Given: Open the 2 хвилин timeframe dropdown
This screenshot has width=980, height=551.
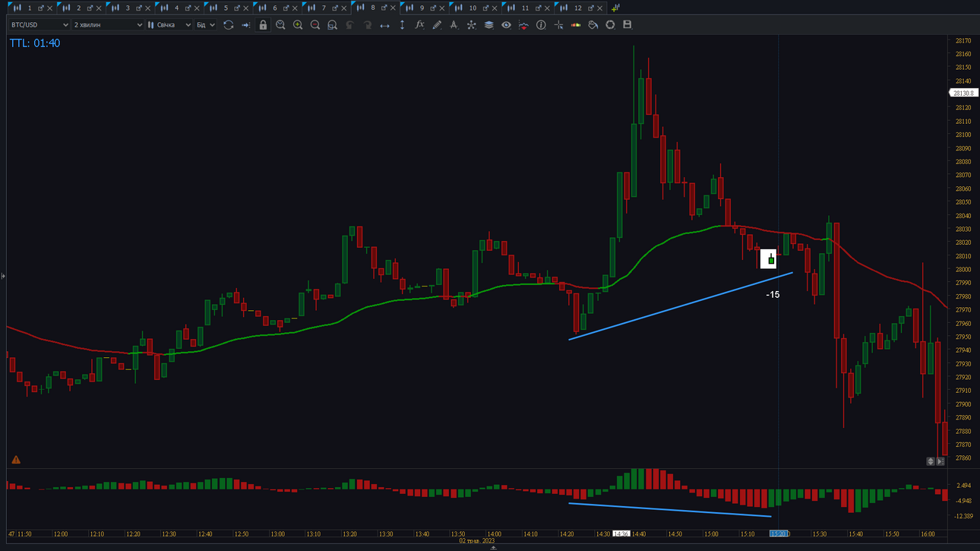Looking at the screenshot, I should [x=107, y=25].
